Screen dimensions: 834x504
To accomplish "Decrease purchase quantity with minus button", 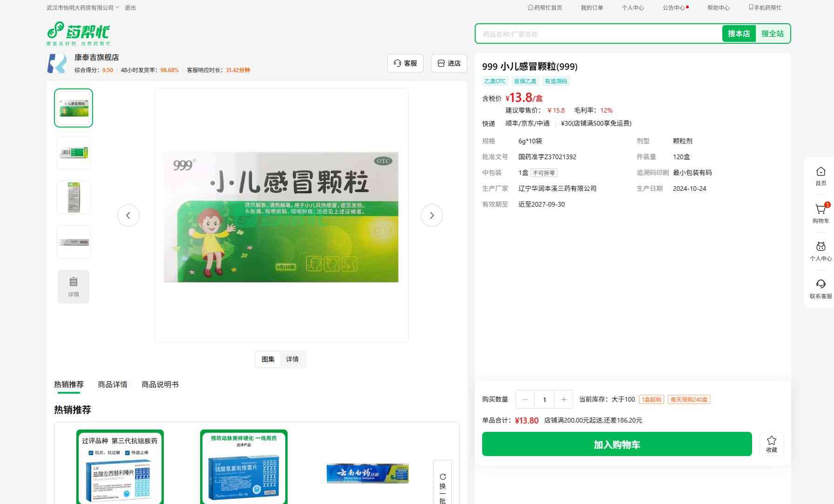I will pos(525,399).
